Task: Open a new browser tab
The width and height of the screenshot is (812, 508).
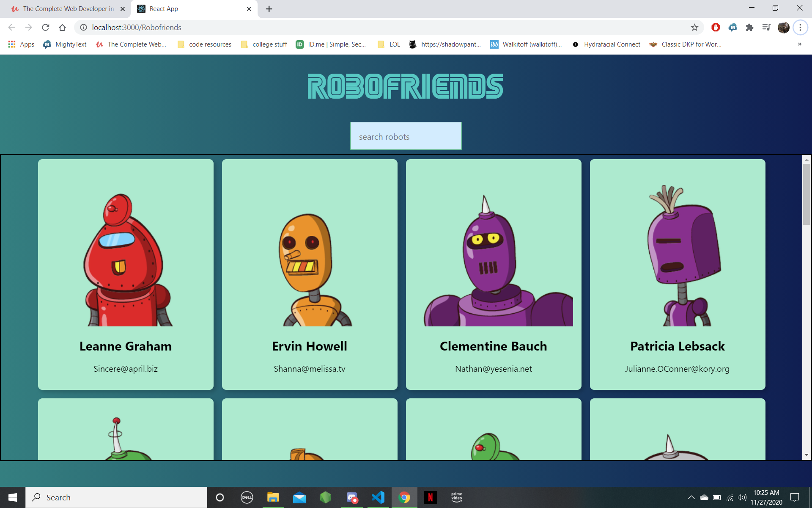Action: coord(269,9)
